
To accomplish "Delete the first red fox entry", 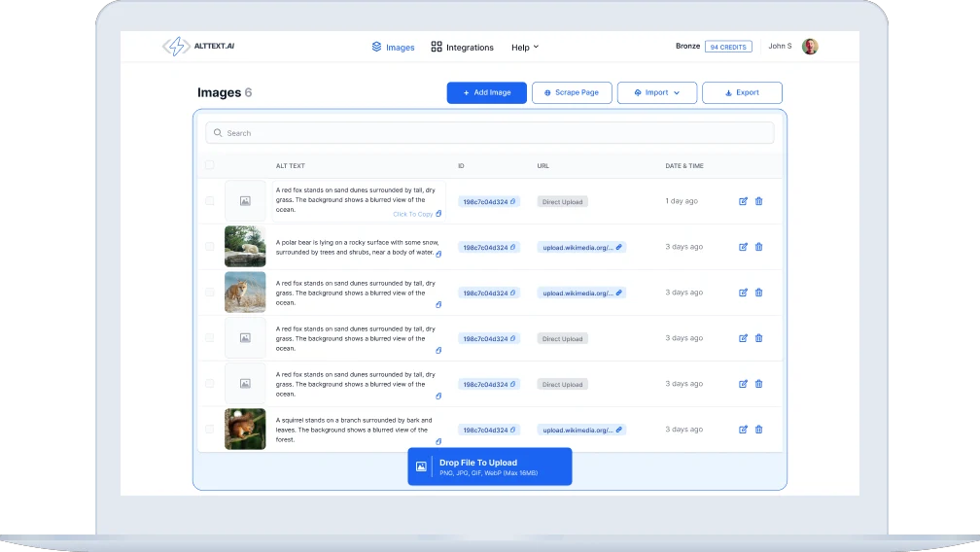I will (758, 201).
